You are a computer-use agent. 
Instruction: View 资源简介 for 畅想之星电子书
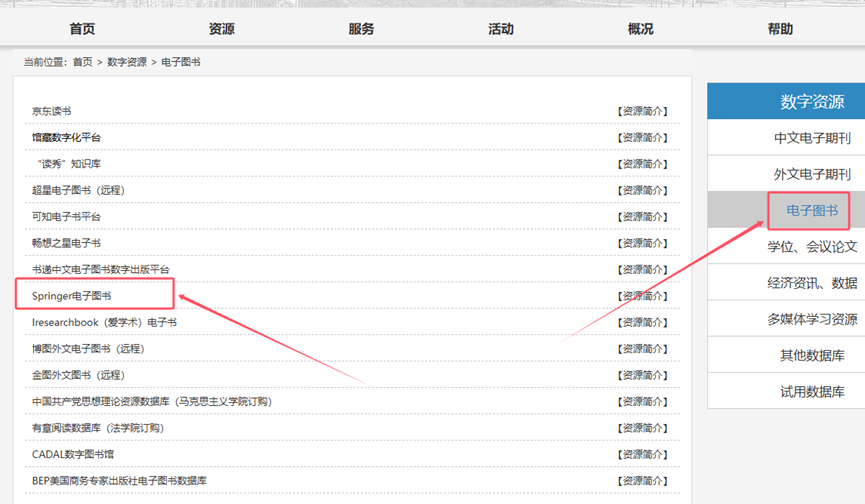(x=643, y=244)
